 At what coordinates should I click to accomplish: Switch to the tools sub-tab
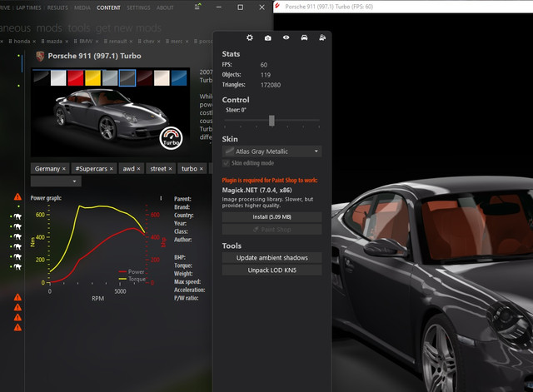click(79, 27)
